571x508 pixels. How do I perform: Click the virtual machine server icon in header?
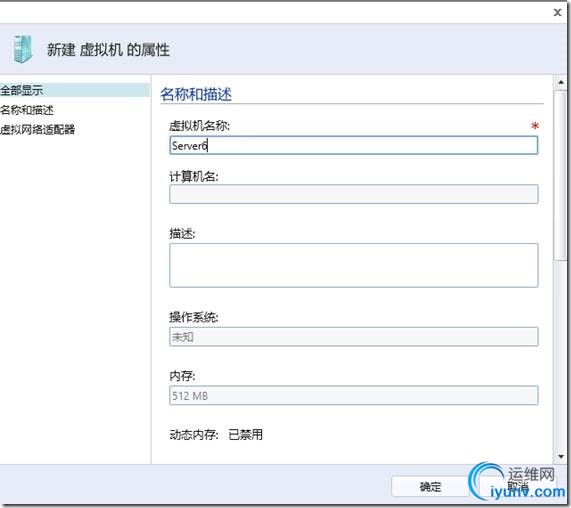click(22, 49)
